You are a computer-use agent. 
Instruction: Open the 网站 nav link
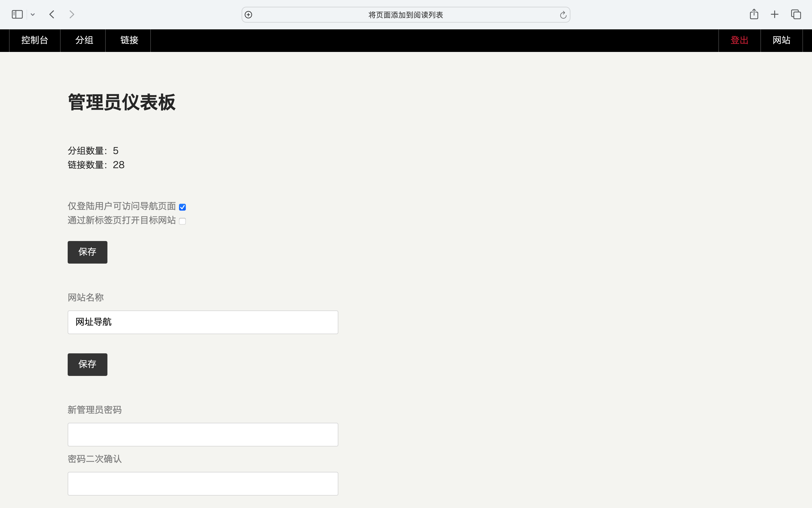point(782,40)
